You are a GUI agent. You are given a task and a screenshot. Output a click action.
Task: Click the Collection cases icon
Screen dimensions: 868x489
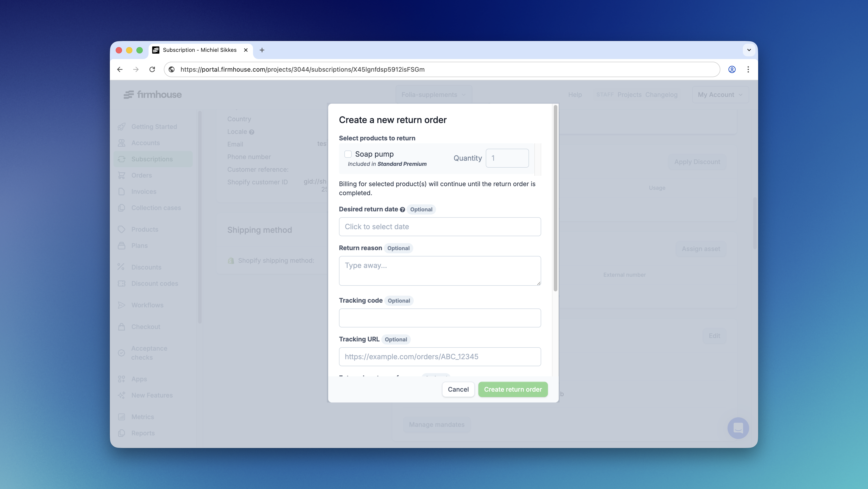[122, 208]
